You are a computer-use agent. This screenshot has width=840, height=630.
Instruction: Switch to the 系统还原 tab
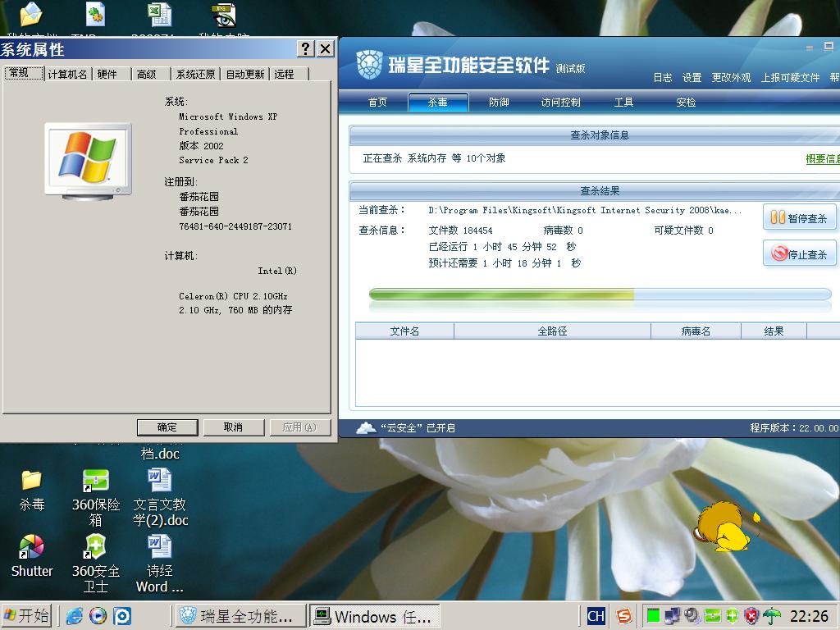coord(195,74)
